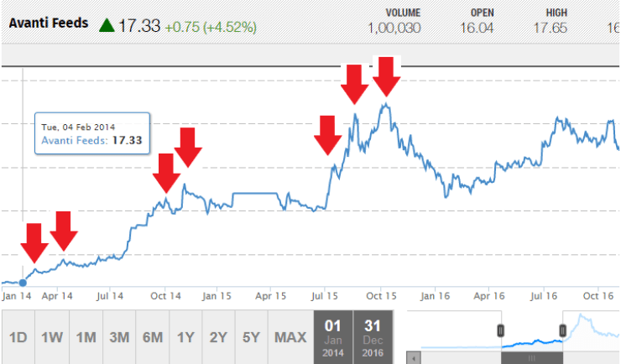Switch chart range to 1W
This screenshot has height=364, width=621.
tap(52, 337)
